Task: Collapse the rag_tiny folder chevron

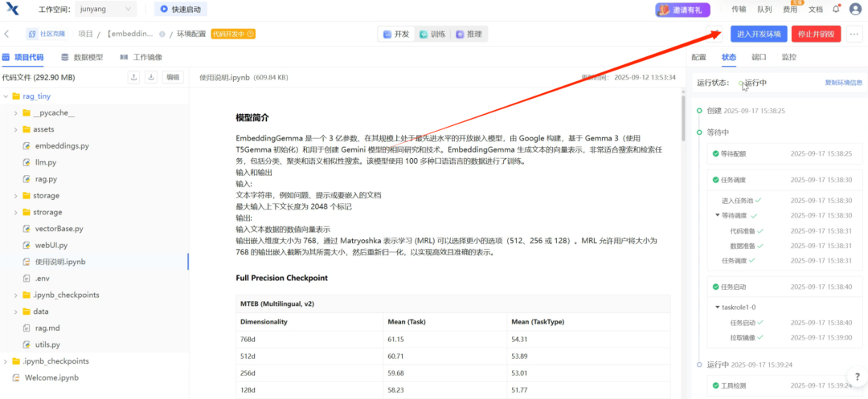Action: coord(6,96)
